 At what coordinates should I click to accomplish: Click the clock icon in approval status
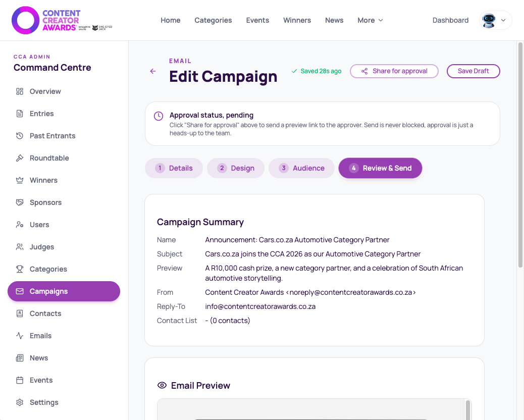(x=159, y=116)
